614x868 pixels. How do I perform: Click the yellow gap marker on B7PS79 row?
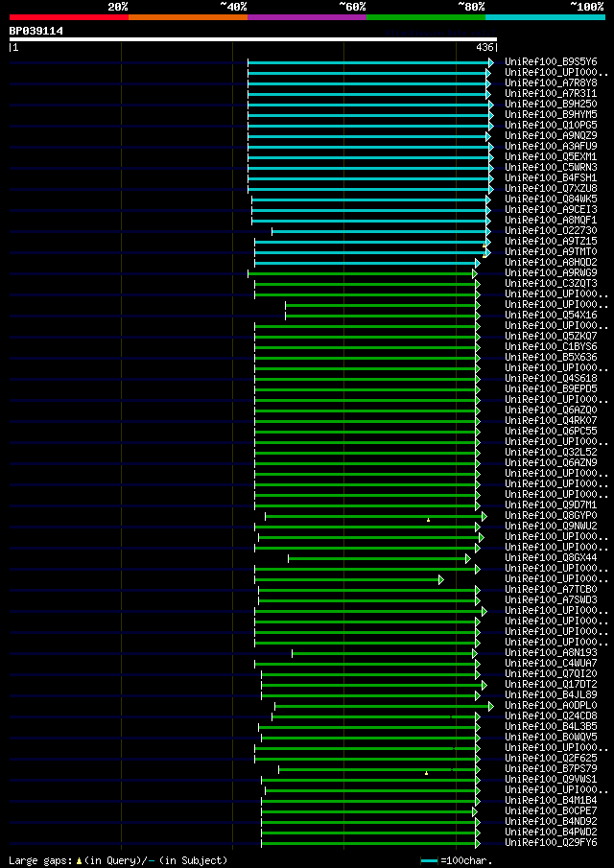[x=426, y=772]
